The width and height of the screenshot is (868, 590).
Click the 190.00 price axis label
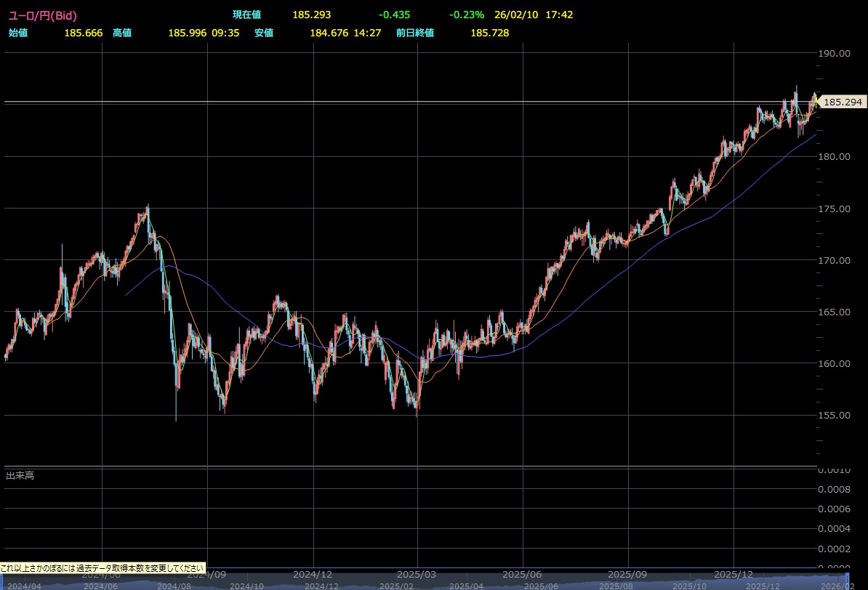[835, 53]
